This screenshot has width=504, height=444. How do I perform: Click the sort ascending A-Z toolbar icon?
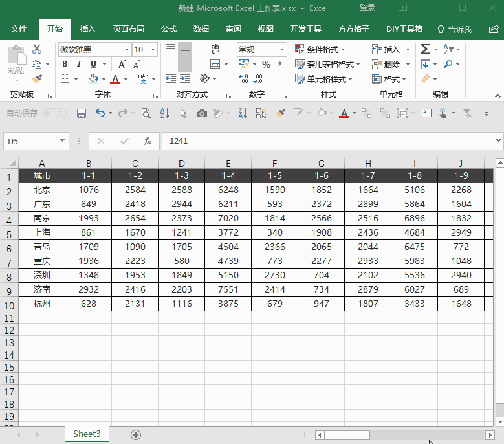coord(164,113)
